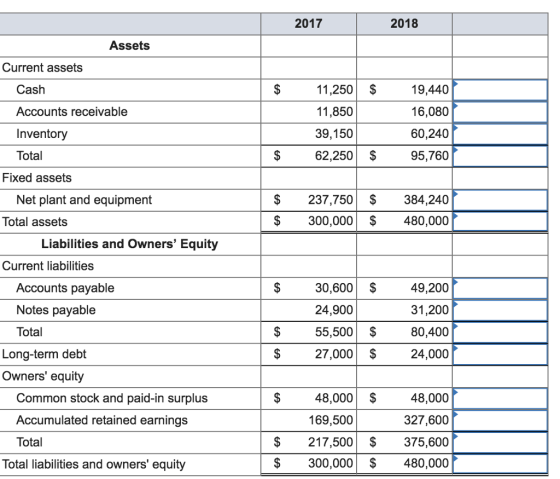Click the input field for Total assets
Screen dimensions: 560x479
pos(500,222)
